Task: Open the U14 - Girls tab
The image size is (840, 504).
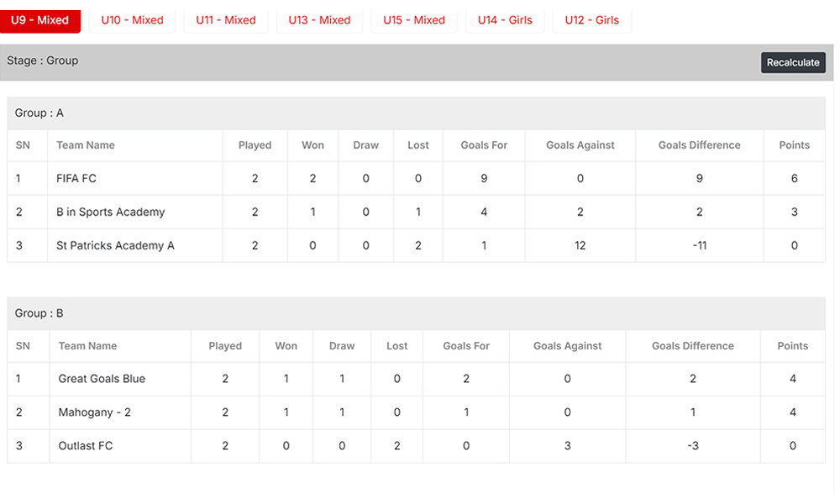Action: pos(505,20)
